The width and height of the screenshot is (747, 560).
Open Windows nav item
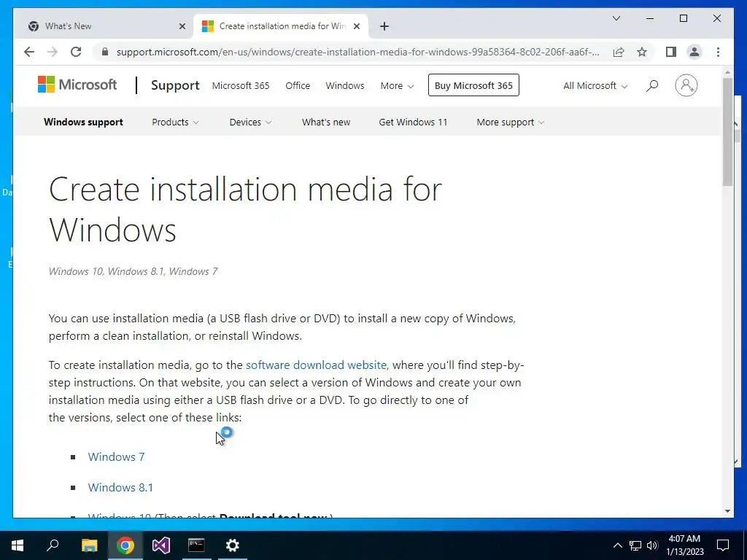(345, 86)
